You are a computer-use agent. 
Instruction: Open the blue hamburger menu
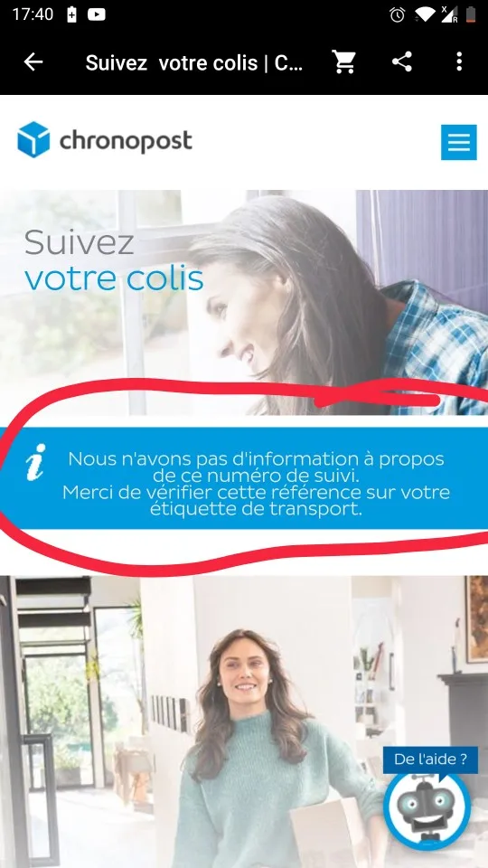point(459,142)
